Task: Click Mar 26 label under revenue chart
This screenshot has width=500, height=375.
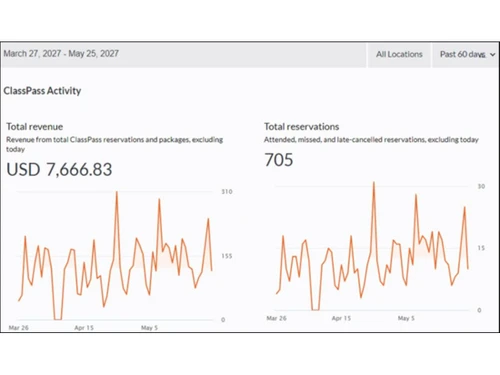Action: (19, 328)
